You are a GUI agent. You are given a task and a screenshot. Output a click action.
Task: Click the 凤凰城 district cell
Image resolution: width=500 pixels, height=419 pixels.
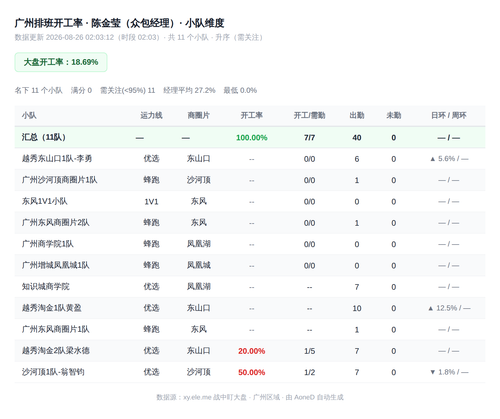(198, 265)
